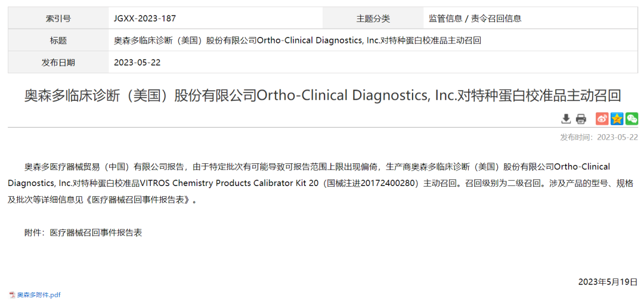
Task: Click the 发布时间 timestamp under share icons
Action: point(599,137)
